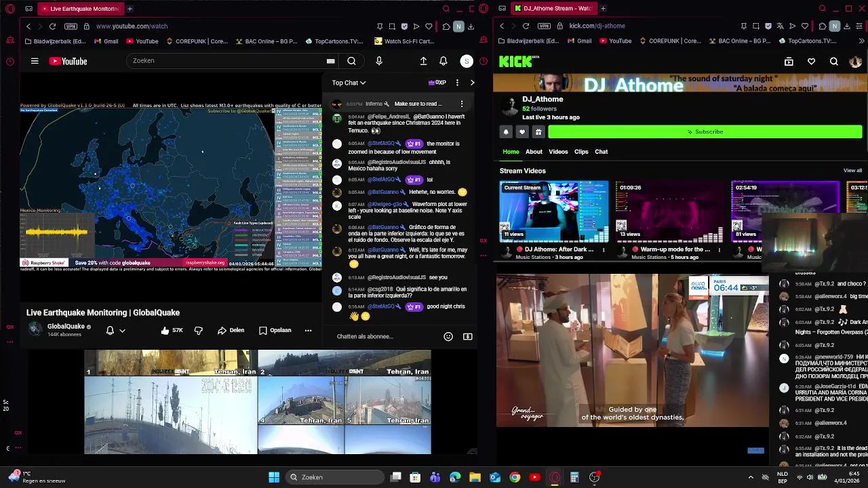Toggle the privacy shield in the YouTube address bar
This screenshot has height=488, width=868.
(x=404, y=26)
